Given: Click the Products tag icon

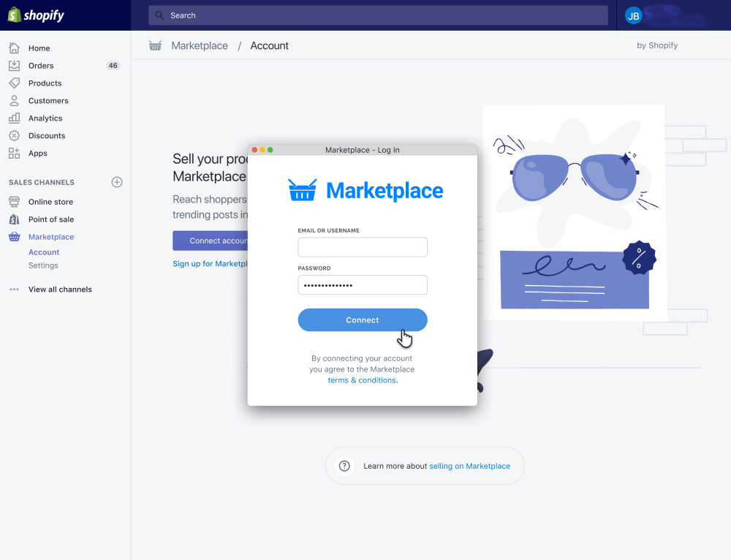Looking at the screenshot, I should tap(15, 83).
